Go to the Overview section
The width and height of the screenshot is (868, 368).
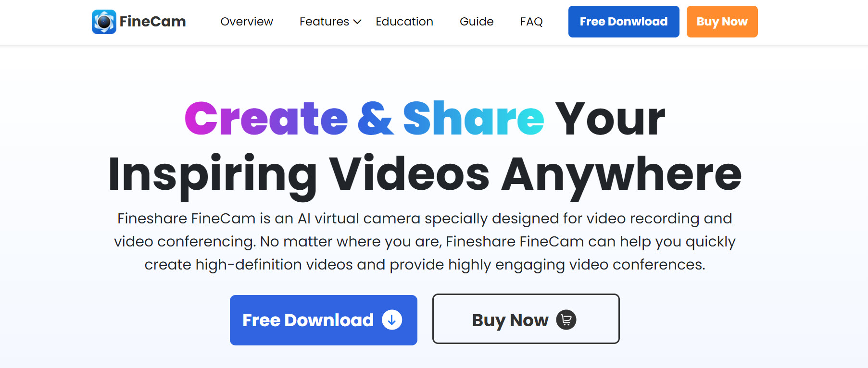pyautogui.click(x=247, y=22)
